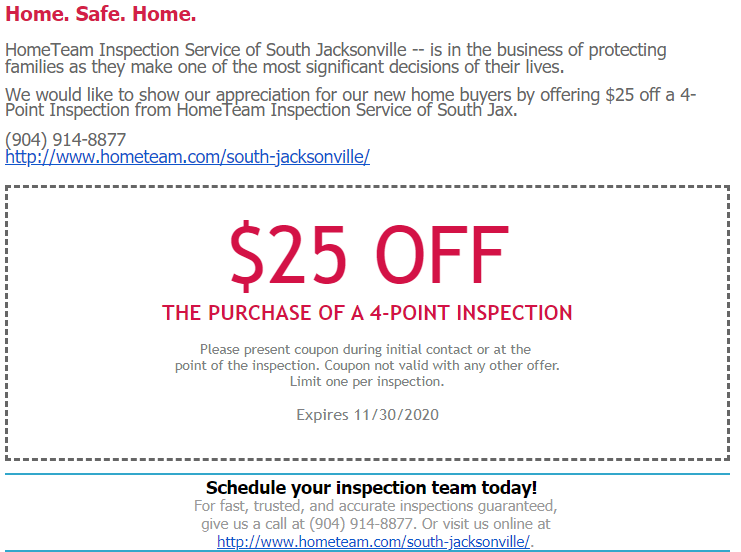
Task: Click 'Limit one per inspection.' text
Action: (x=367, y=382)
